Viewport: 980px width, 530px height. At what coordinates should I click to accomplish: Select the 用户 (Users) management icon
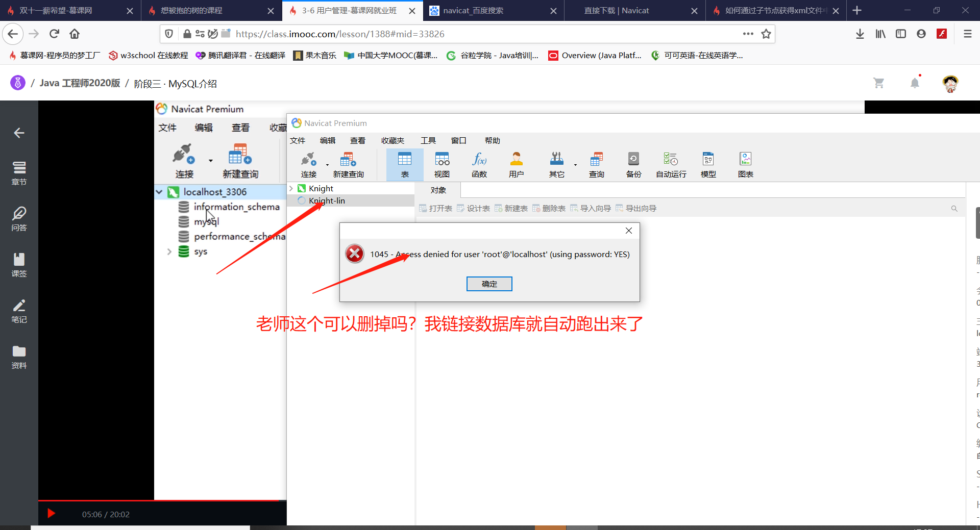click(516, 163)
